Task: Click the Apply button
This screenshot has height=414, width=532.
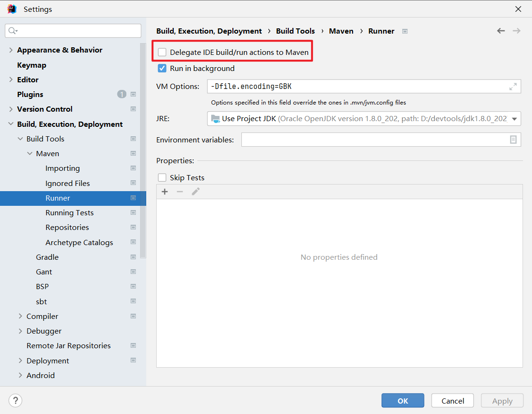Action: click(502, 400)
